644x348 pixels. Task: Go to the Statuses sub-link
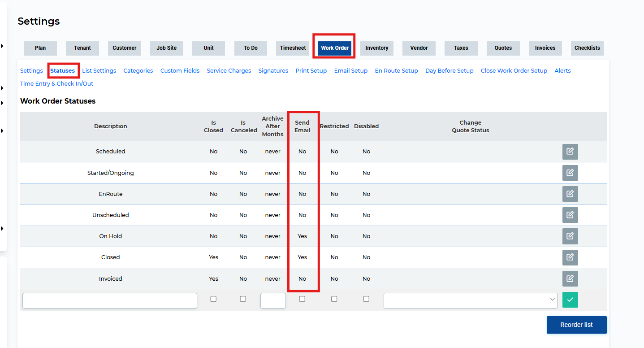[63, 71]
